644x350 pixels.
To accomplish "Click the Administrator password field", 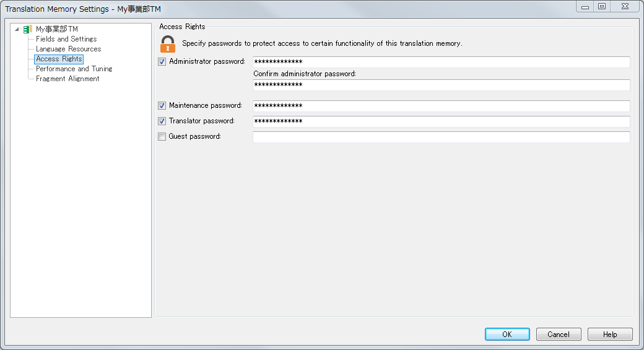I will pos(441,62).
